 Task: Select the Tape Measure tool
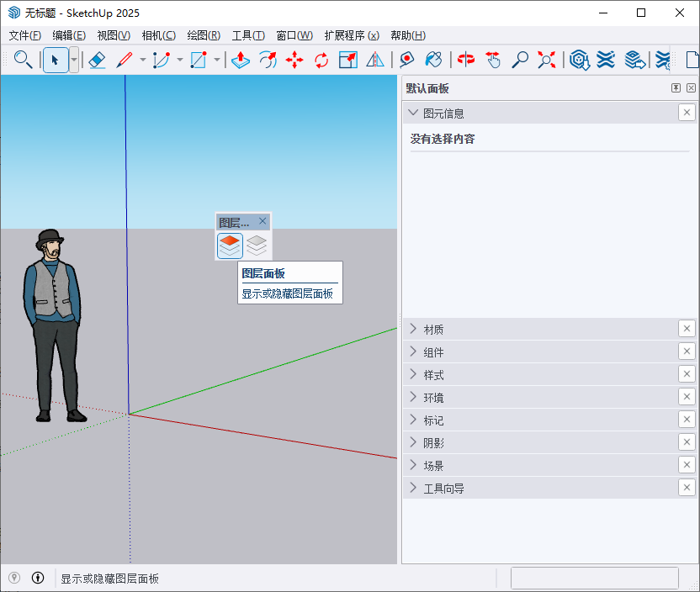point(406,60)
